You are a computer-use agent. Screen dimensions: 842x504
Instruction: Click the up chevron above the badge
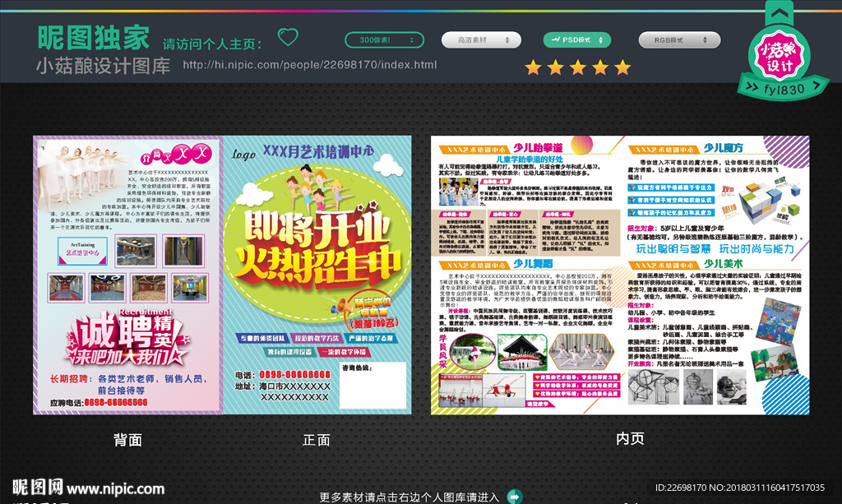click(780, 13)
